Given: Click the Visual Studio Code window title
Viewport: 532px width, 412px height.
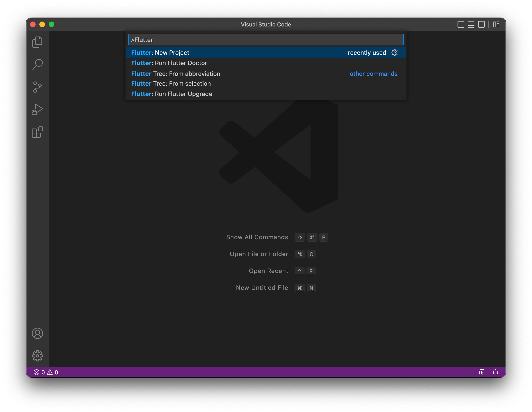Looking at the screenshot, I should 266,24.
